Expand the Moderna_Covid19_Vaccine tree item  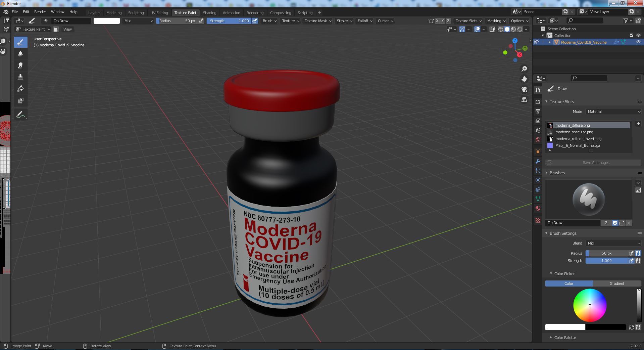[x=550, y=42]
